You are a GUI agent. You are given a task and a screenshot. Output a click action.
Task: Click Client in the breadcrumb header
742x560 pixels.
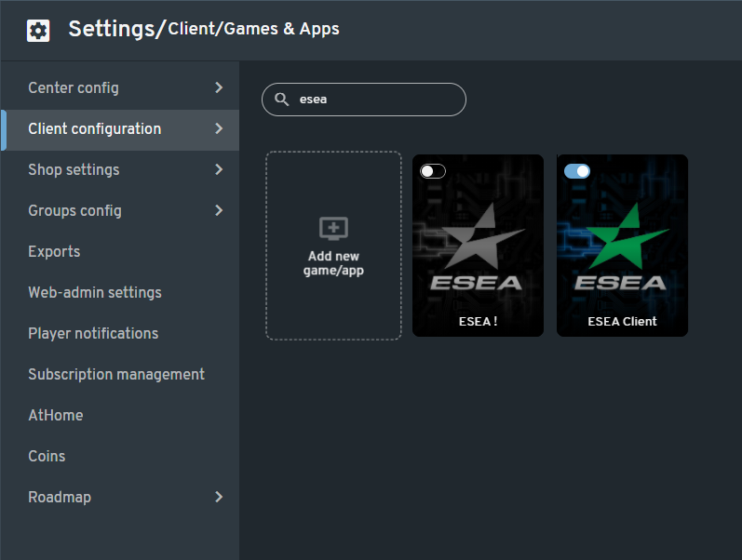pyautogui.click(x=192, y=29)
